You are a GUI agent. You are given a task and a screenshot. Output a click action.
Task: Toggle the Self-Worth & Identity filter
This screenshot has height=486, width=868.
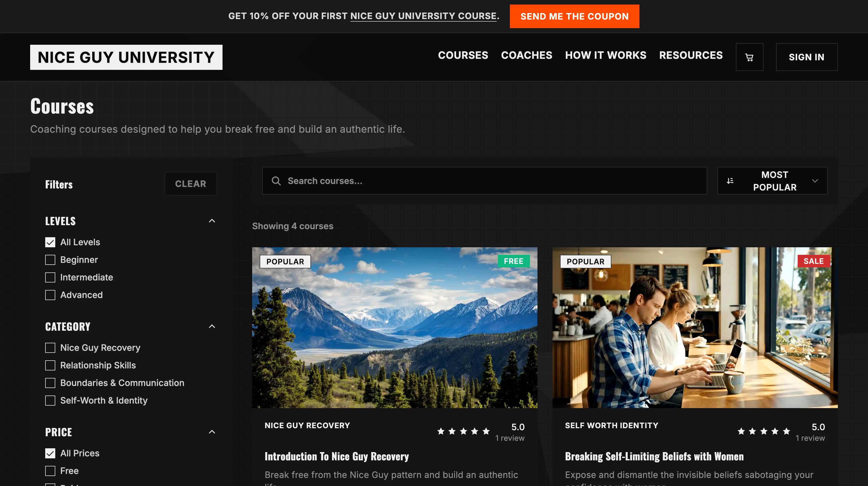pyautogui.click(x=50, y=400)
